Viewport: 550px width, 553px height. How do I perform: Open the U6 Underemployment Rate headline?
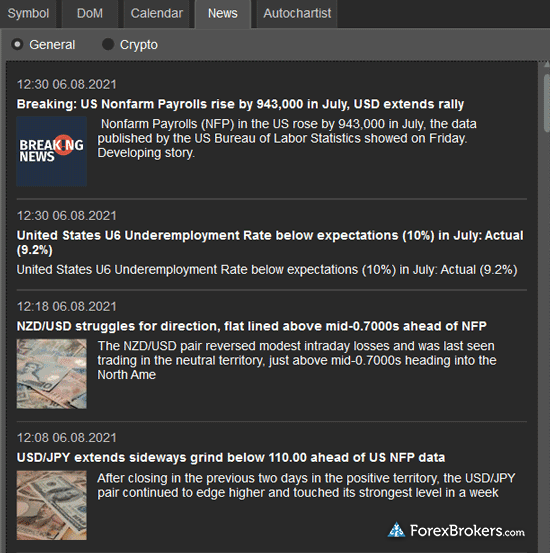click(x=270, y=242)
